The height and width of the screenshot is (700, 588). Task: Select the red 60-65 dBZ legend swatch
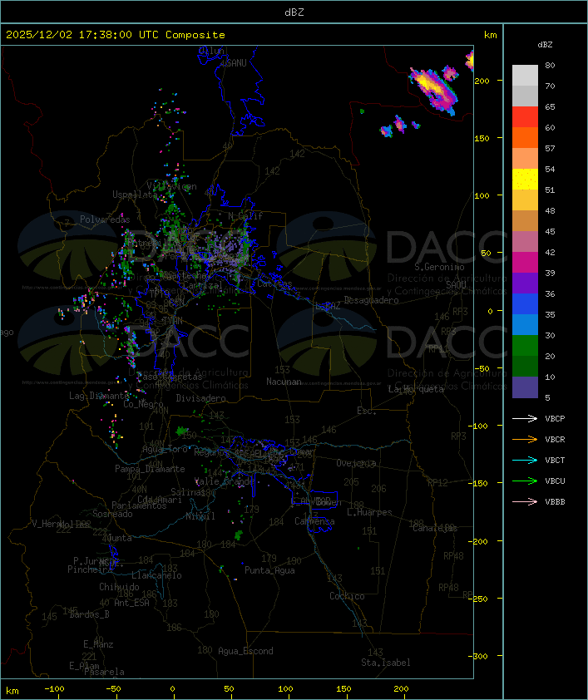coord(525,116)
